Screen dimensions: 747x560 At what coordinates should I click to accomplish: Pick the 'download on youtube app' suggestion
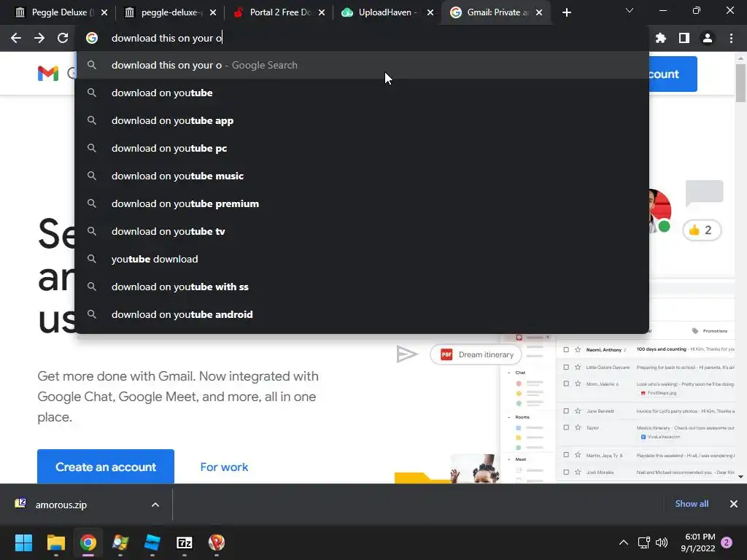362,120
